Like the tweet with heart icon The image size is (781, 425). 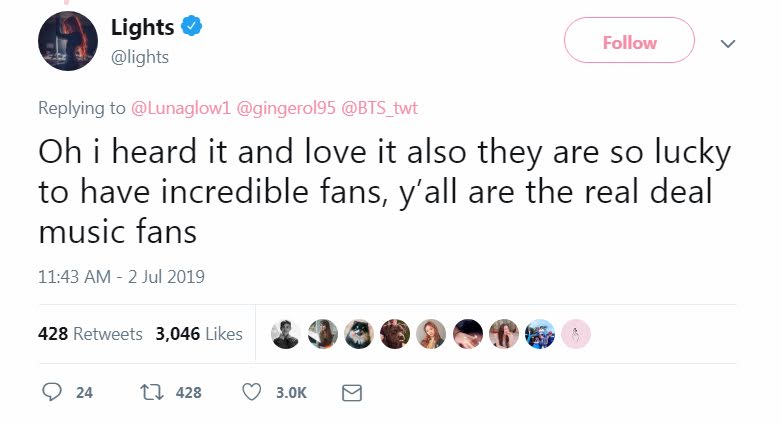(252, 393)
